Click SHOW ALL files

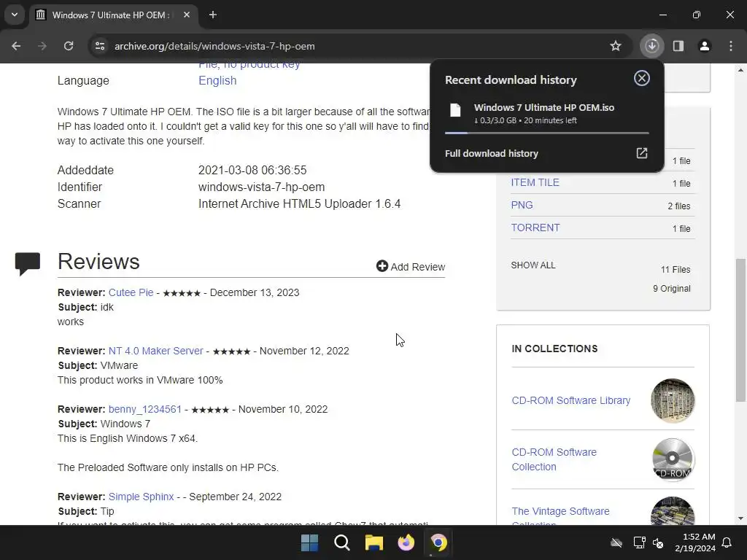[x=533, y=265]
